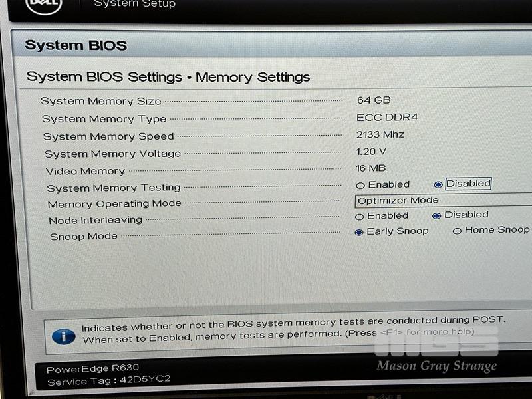Open the Memory Operating Mode dropdown
Viewport: 532px width, 399px height.
443,201
